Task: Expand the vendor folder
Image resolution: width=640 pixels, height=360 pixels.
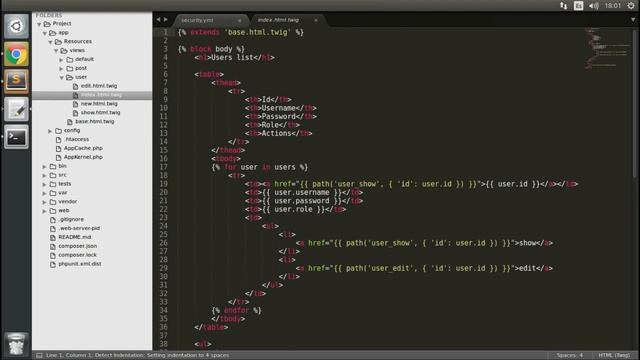Action: [44, 202]
